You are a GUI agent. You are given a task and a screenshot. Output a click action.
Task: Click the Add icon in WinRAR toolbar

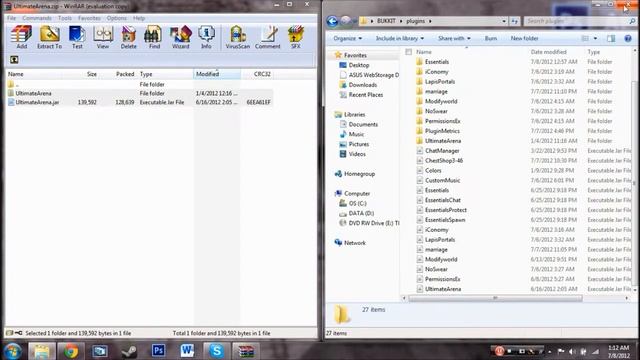tap(22, 38)
